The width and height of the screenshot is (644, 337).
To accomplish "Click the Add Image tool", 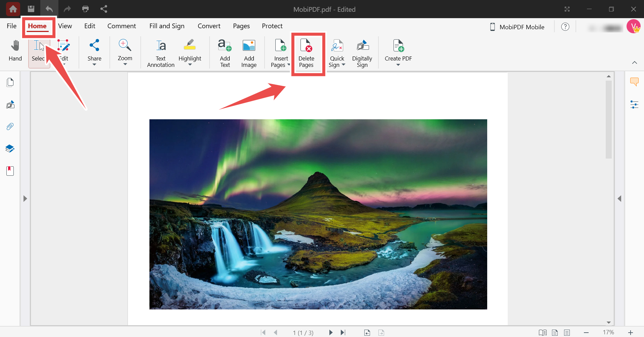I will point(249,53).
